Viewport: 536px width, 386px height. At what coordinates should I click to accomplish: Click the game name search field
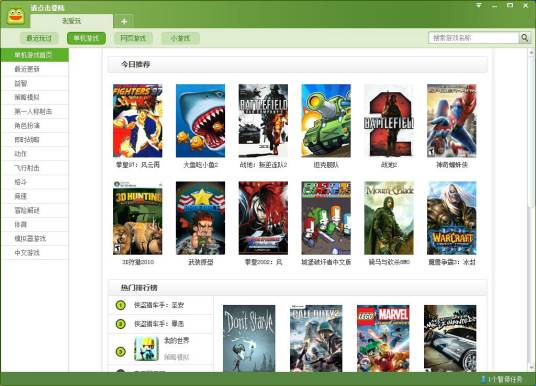click(x=473, y=38)
